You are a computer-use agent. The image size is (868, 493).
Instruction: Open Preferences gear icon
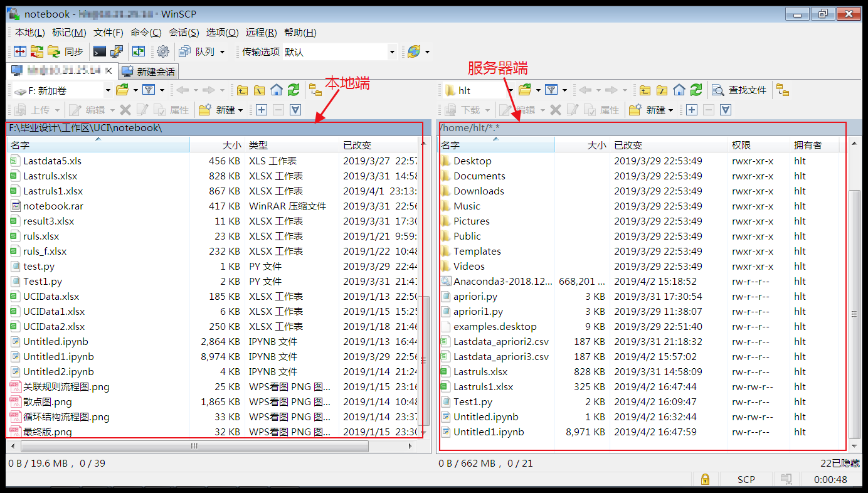coord(163,51)
